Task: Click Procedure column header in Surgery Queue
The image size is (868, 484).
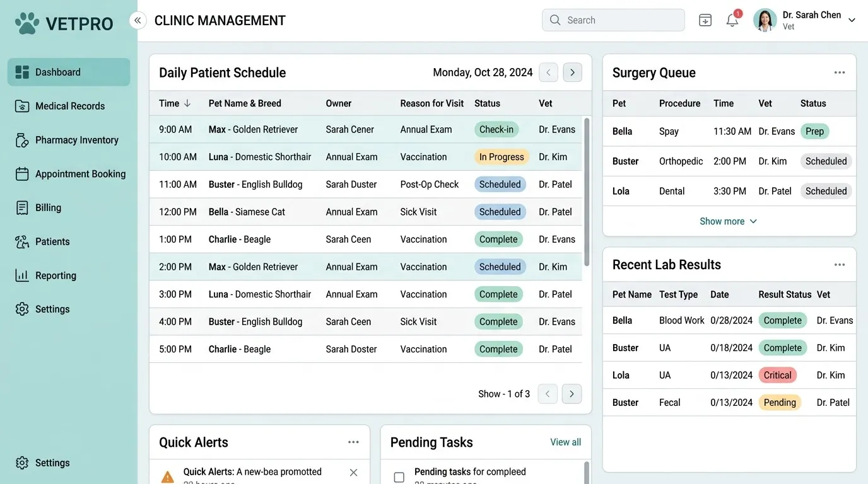Action: 679,103
